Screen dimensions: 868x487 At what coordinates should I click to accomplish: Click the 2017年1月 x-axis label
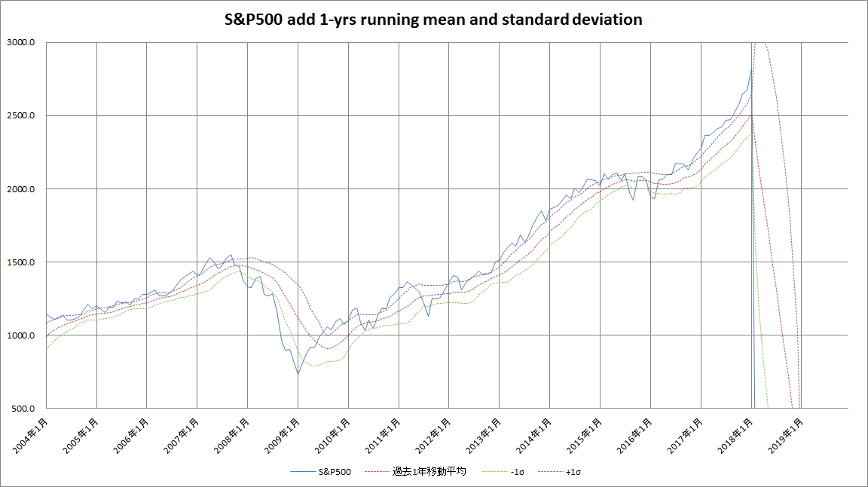pos(686,436)
